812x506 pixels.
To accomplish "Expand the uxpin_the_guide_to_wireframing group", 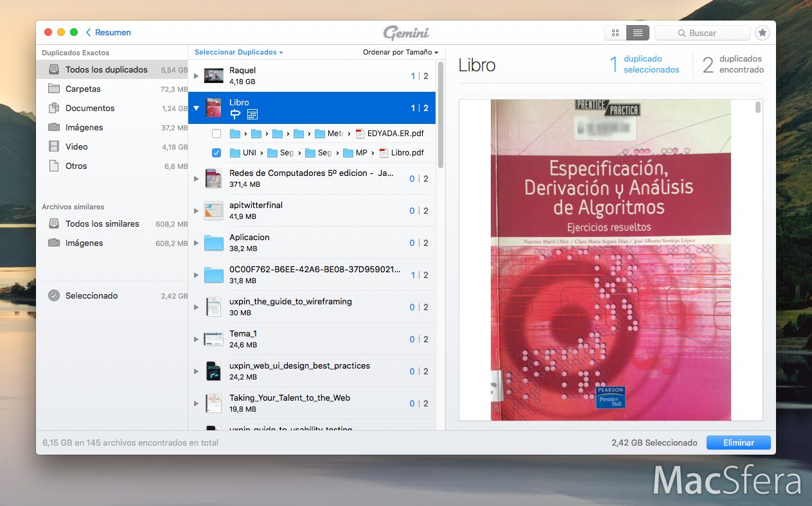I will coord(197,308).
